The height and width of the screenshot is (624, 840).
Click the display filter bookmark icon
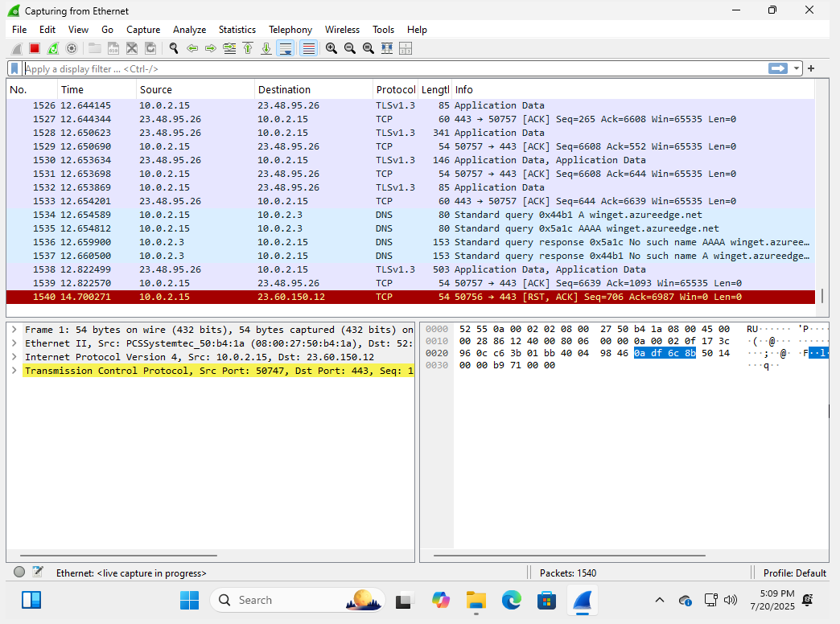(x=14, y=68)
